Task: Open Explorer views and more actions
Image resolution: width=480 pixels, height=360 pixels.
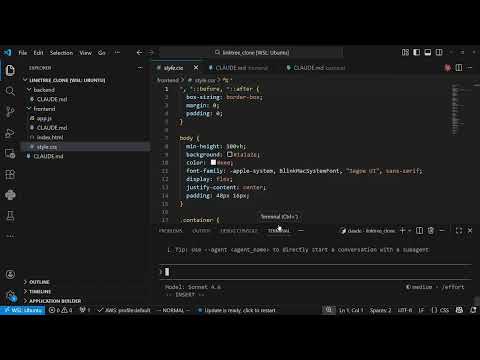Action: pos(140,68)
